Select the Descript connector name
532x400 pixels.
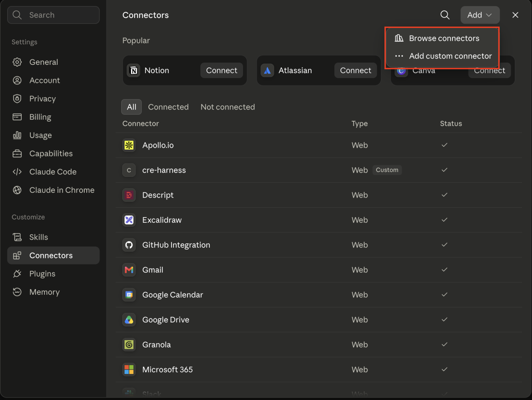pyautogui.click(x=158, y=195)
